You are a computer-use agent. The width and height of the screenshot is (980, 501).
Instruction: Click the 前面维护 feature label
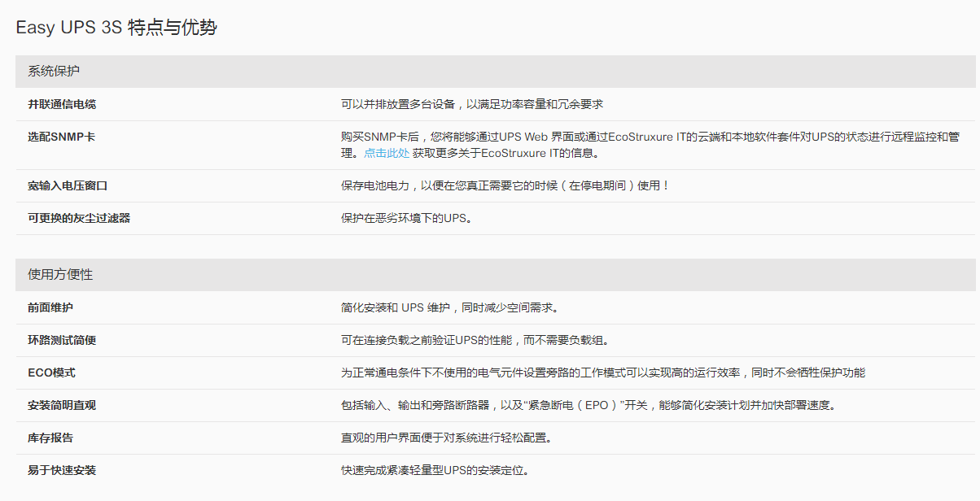point(50,307)
